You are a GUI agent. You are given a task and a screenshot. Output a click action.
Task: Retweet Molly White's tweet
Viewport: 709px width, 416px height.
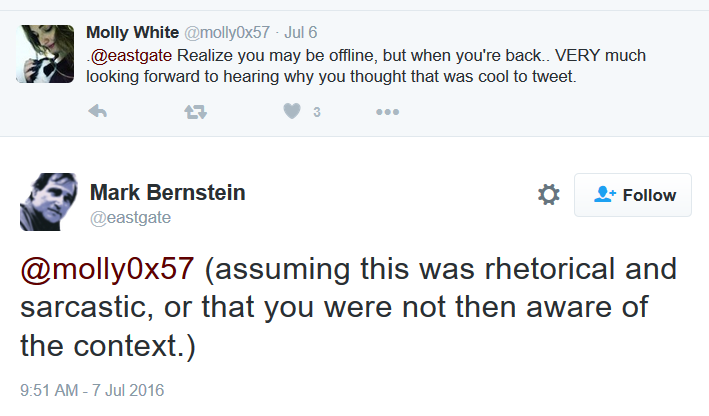(x=195, y=112)
